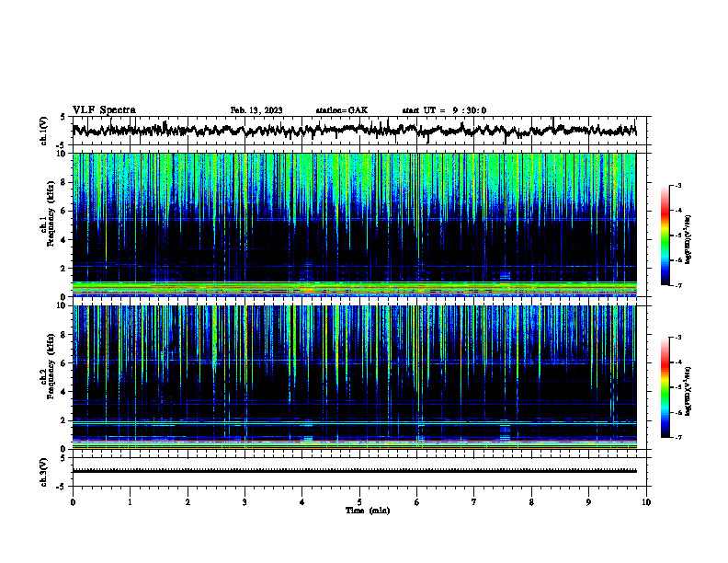The image size is (728, 563).
Task: Click the VLF Spectra title text
Action: 104,110
